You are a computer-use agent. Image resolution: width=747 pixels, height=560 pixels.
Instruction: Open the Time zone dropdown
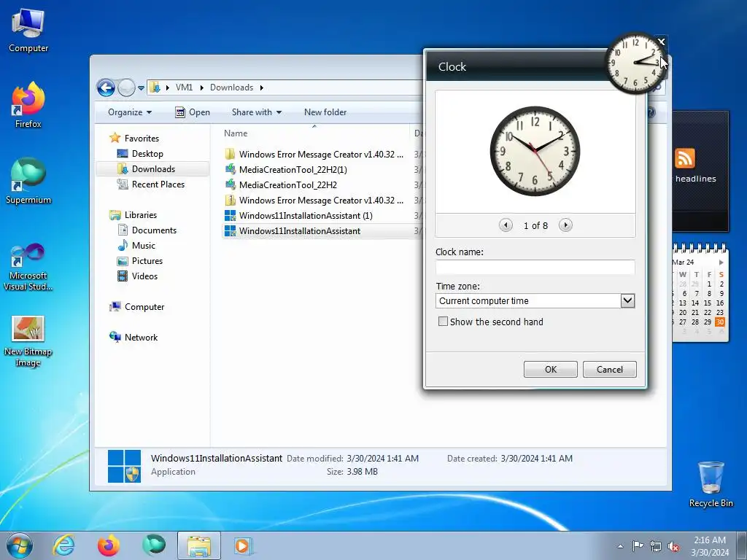[x=627, y=300]
